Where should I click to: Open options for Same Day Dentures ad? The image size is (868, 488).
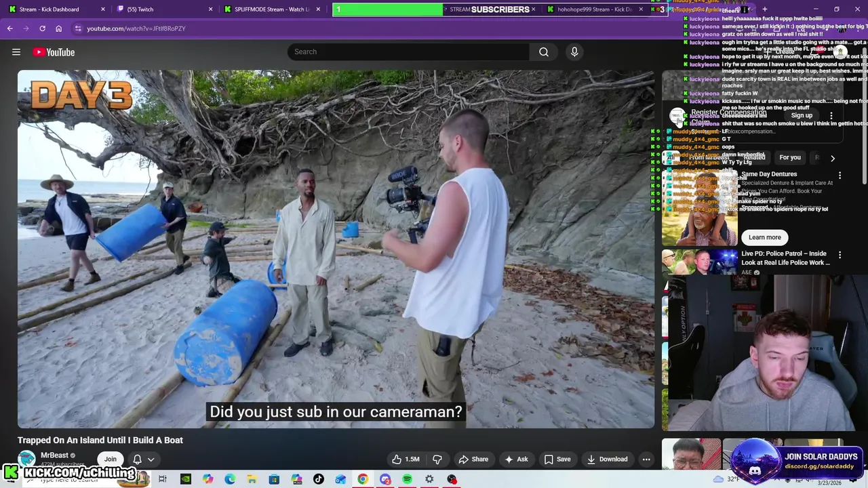coord(840,176)
